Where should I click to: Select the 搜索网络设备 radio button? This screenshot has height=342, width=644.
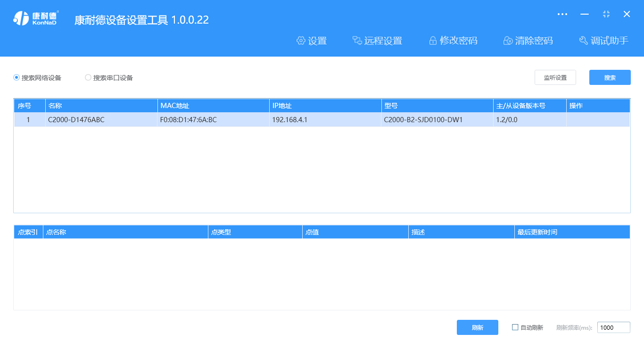click(17, 77)
